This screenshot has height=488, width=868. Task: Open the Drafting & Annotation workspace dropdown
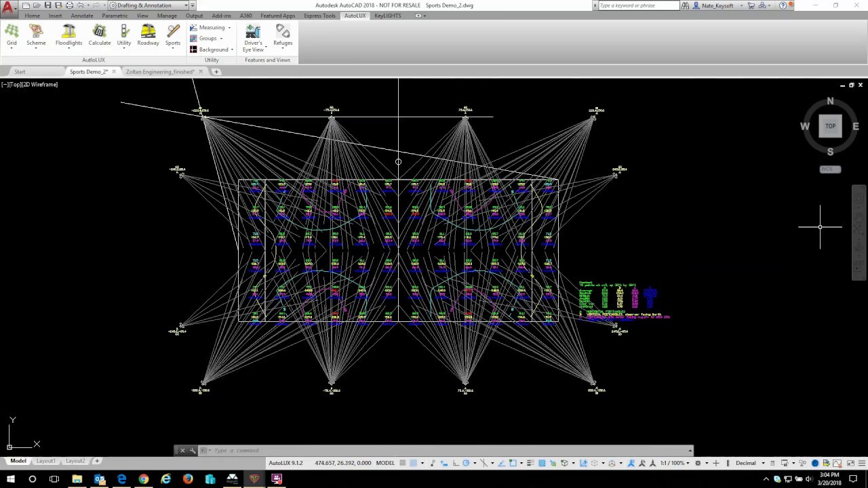coord(149,5)
